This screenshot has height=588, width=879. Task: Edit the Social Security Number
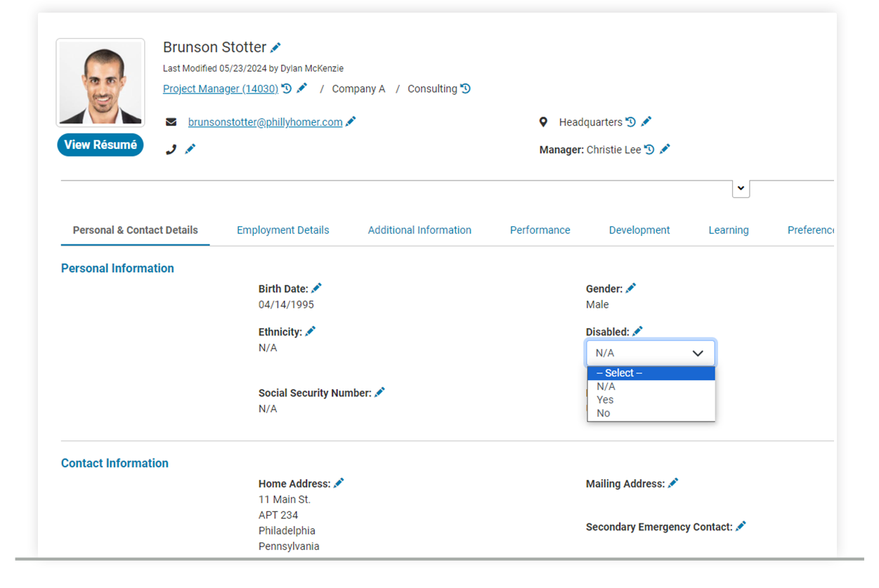[379, 392]
